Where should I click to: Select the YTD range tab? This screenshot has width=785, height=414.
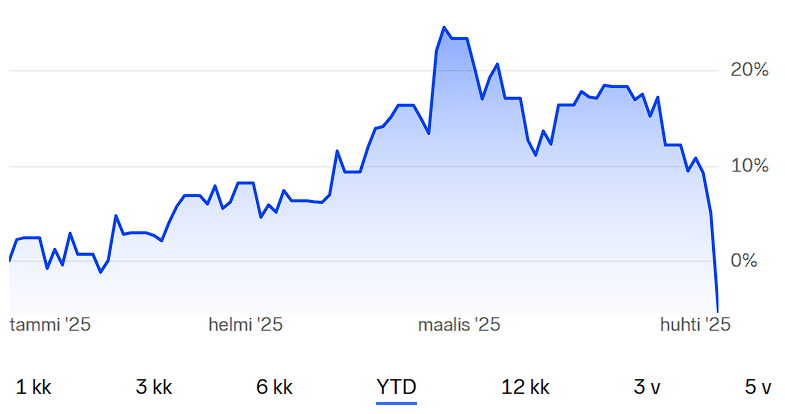[x=396, y=387]
